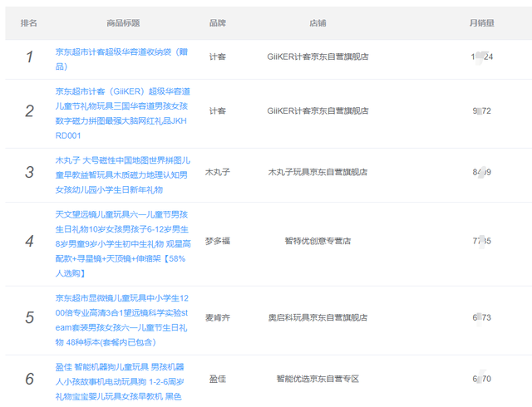Click brand 梦多福 cell

218,241
